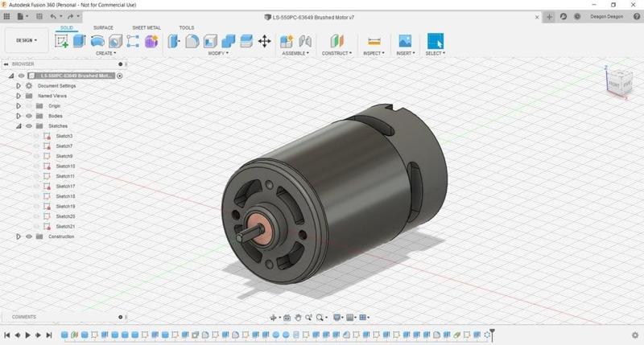Click the Measure ruler icon in Inspect
The image size is (644, 345).
(374, 41)
